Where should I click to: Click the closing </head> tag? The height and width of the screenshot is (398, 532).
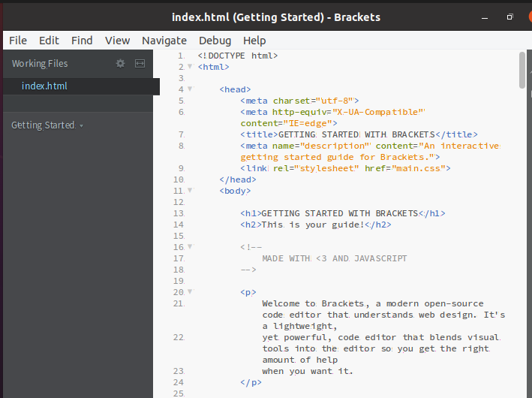point(238,179)
